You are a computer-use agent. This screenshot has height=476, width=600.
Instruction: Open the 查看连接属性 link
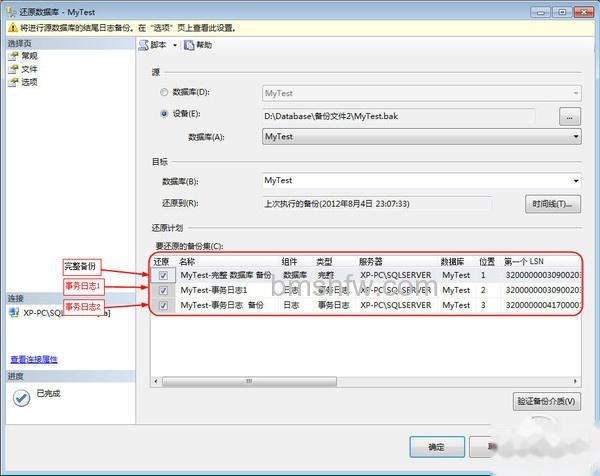point(34,359)
